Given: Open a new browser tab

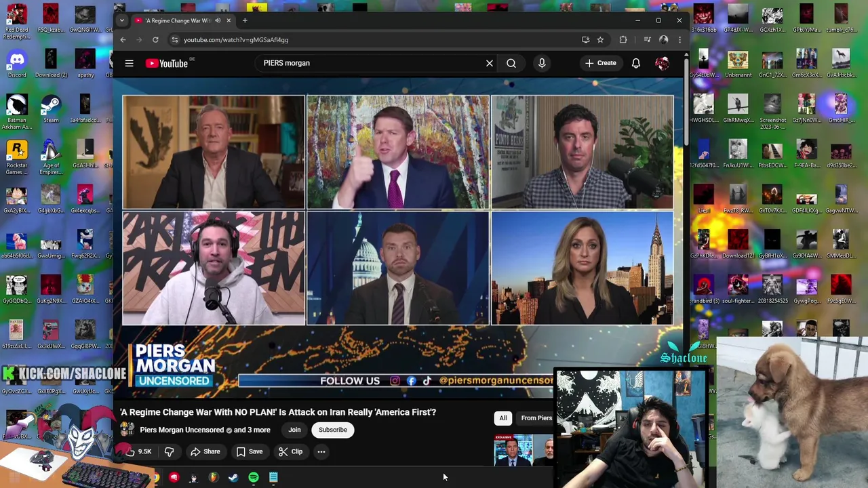Looking at the screenshot, I should [x=245, y=20].
